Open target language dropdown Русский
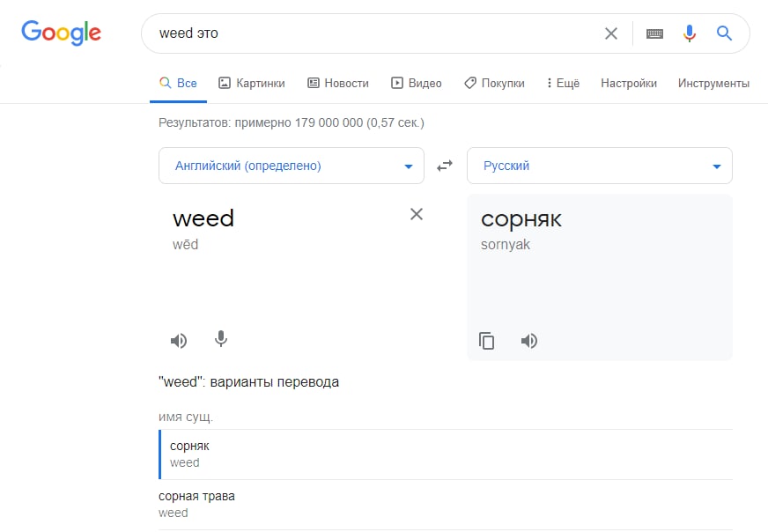The width and height of the screenshot is (768, 532). tap(600, 166)
